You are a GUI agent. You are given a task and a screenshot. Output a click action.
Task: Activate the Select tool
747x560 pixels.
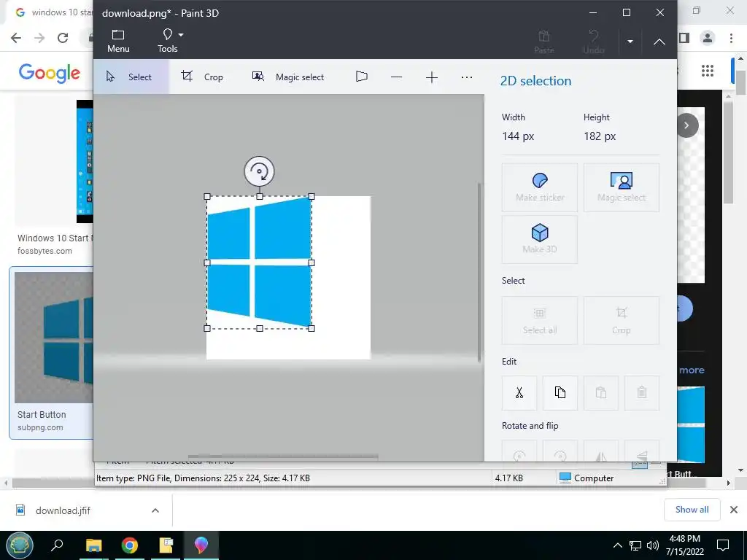tap(131, 77)
